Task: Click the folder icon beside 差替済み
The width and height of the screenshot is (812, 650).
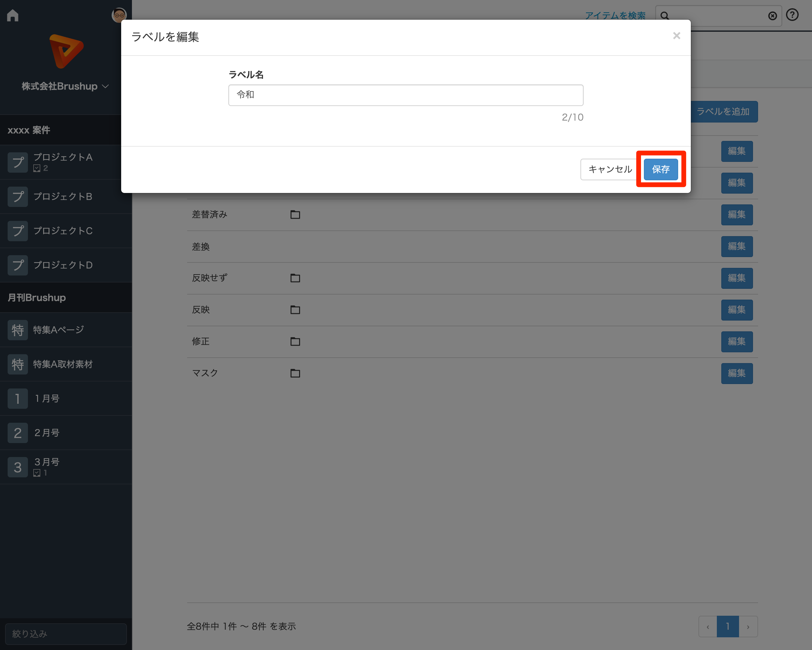Action: coord(295,215)
